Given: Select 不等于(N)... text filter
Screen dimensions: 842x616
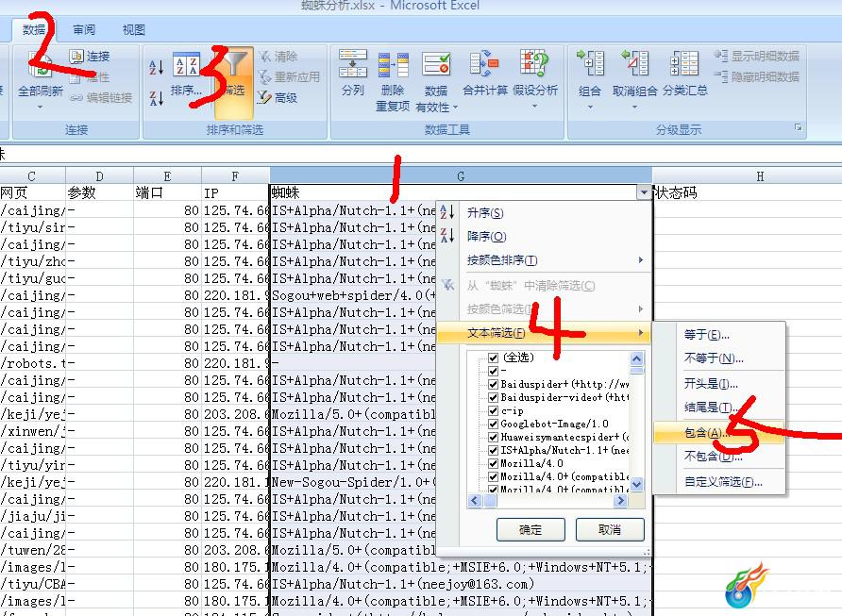Looking at the screenshot, I should coord(714,358).
